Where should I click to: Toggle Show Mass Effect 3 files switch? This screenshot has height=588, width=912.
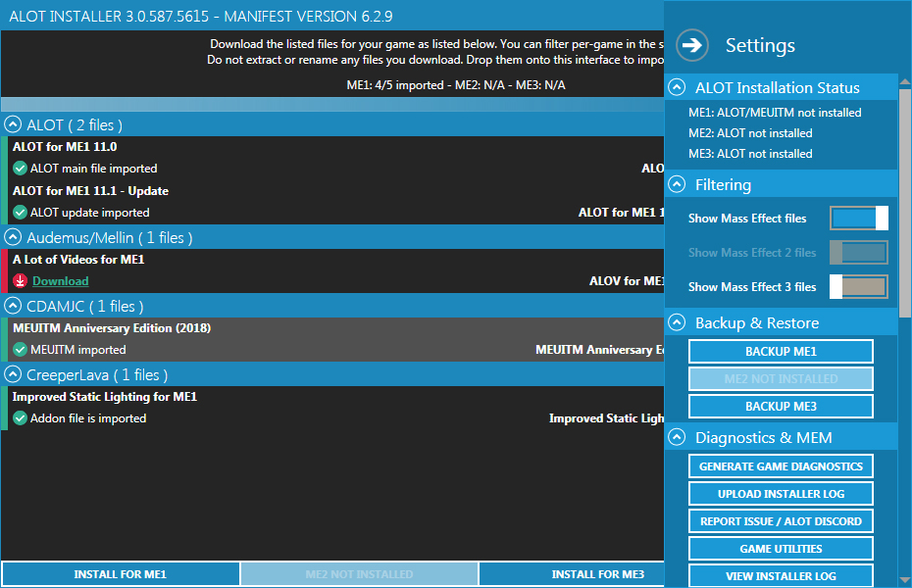point(859,287)
